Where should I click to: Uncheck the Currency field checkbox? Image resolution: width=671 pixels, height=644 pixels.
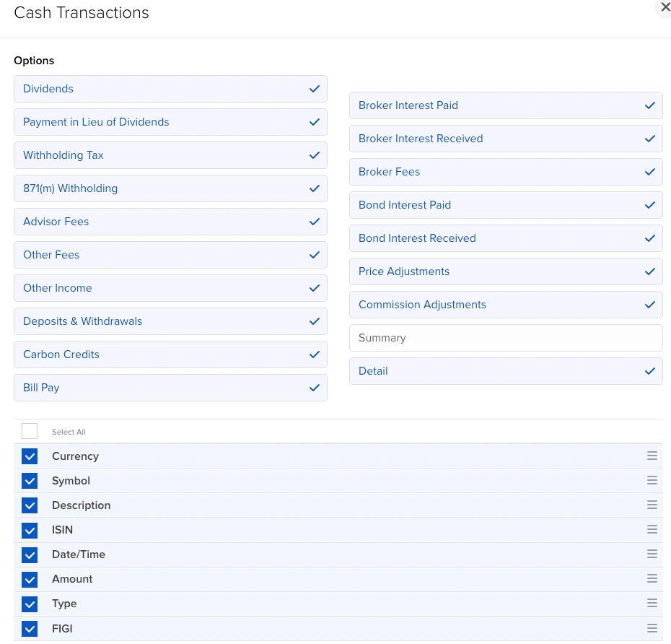pos(30,456)
